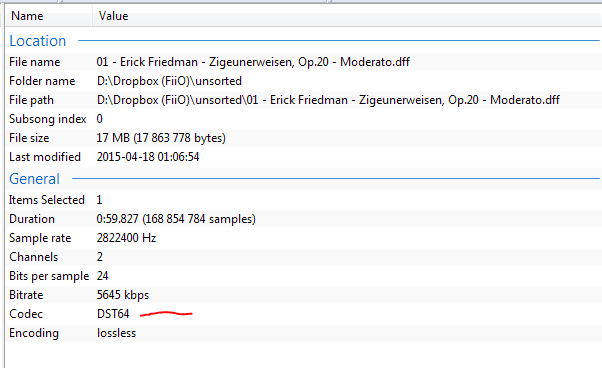
Task: Click the Value column header
Action: (x=113, y=16)
